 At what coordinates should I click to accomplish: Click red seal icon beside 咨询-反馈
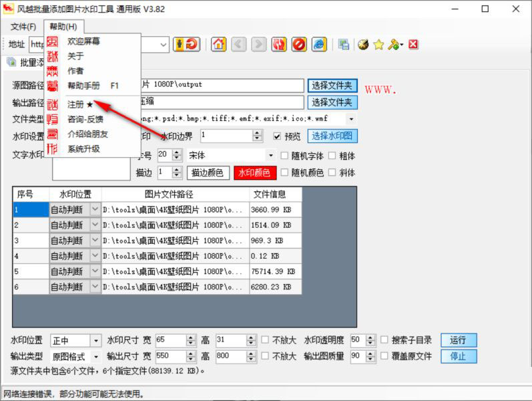[x=52, y=119]
